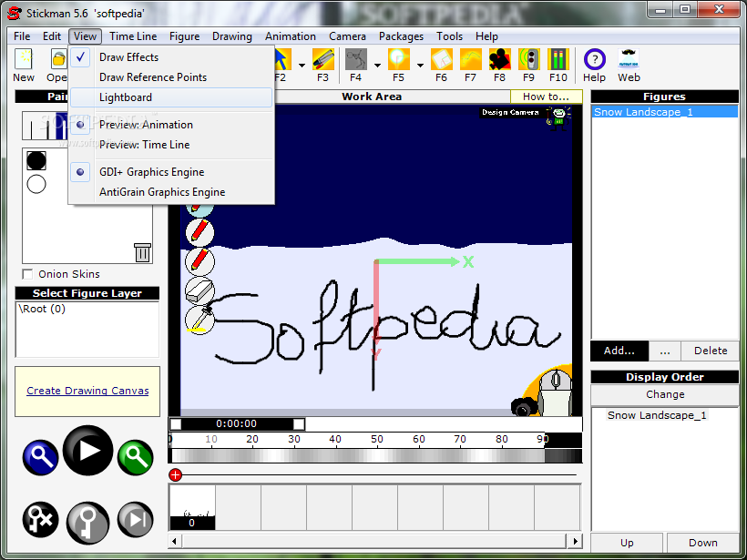Click the red plus marker under timeline

175,474
